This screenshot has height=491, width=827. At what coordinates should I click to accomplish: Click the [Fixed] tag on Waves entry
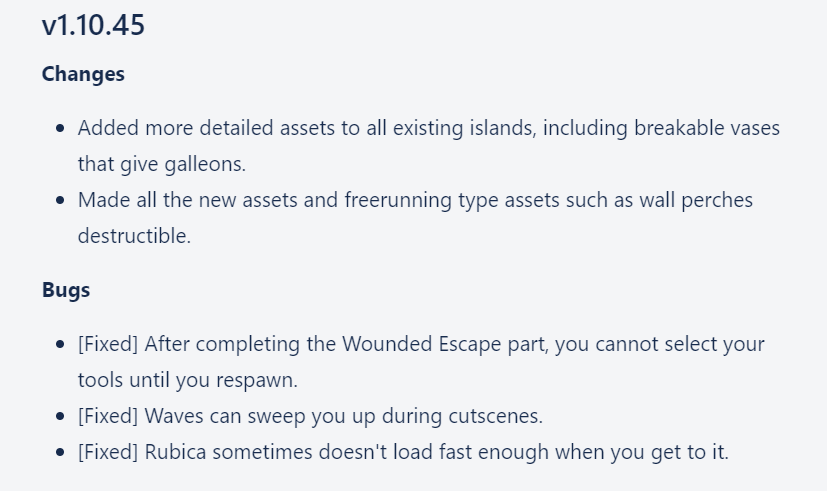pyautogui.click(x=108, y=416)
